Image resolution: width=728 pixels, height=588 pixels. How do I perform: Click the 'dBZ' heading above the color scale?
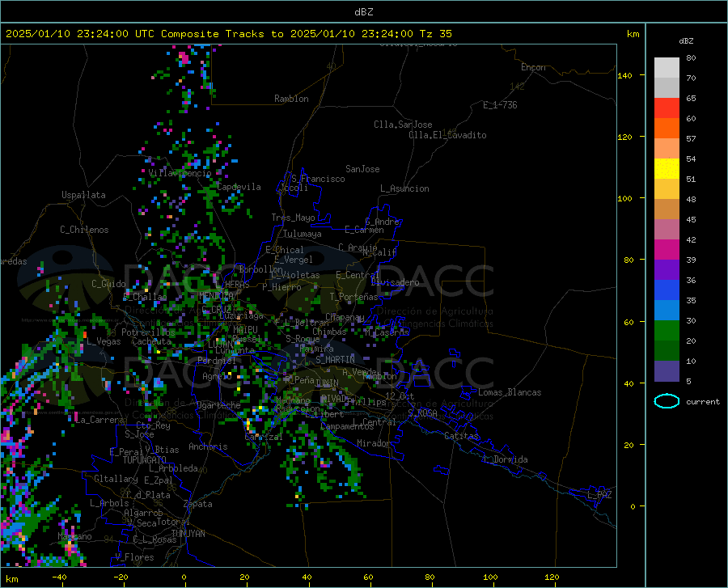coord(686,40)
